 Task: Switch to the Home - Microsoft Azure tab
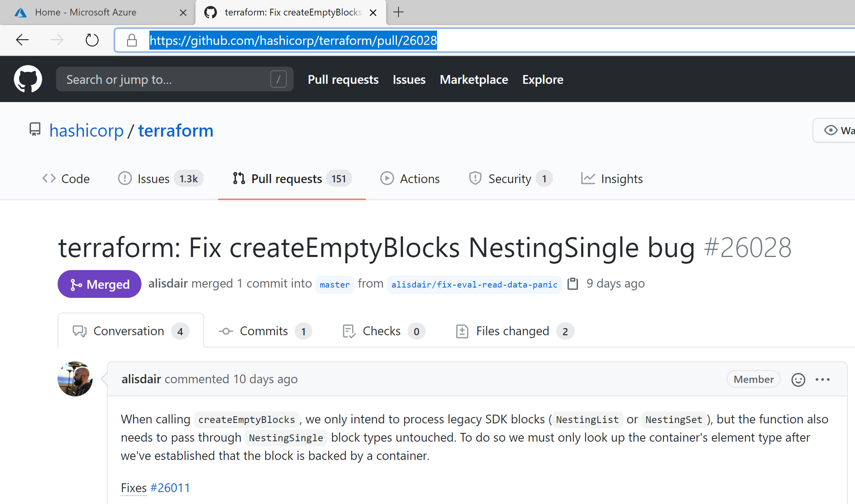(x=85, y=12)
